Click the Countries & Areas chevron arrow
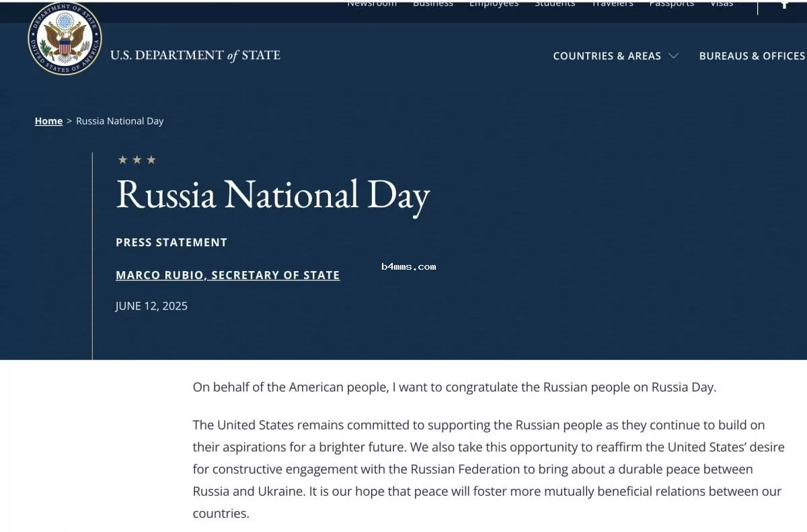 [673, 56]
